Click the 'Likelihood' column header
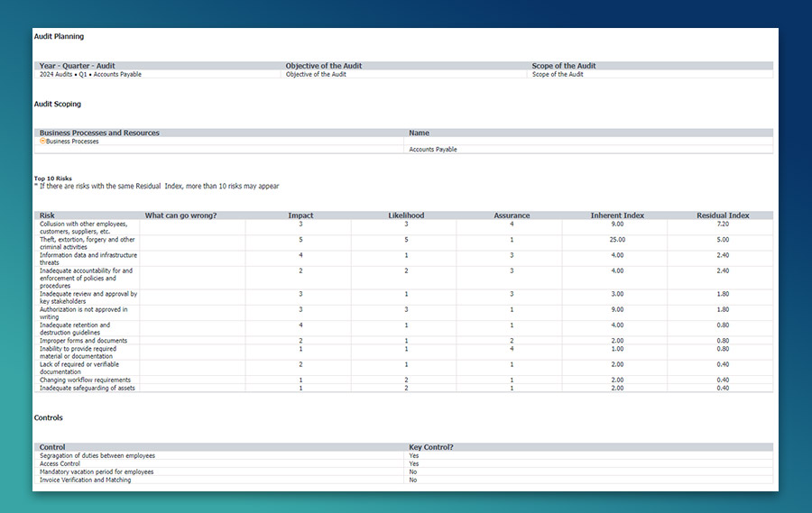The height and width of the screenshot is (513, 812). pos(406,215)
